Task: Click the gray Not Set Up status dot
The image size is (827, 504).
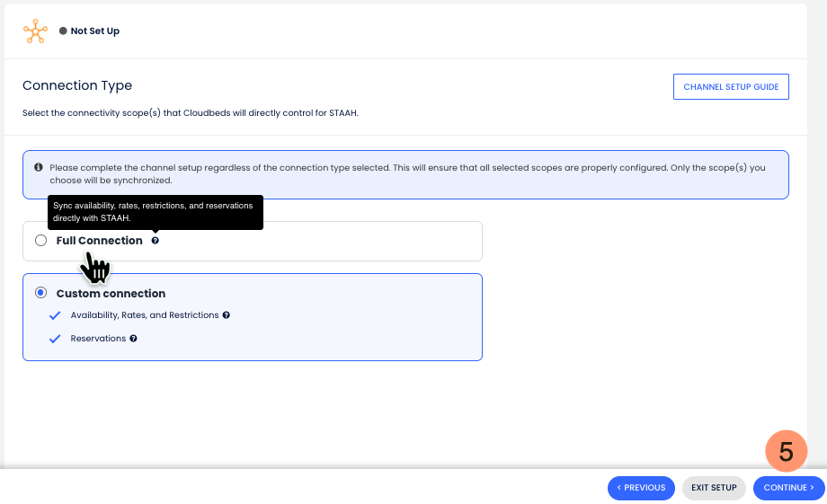Action: pos(63,31)
